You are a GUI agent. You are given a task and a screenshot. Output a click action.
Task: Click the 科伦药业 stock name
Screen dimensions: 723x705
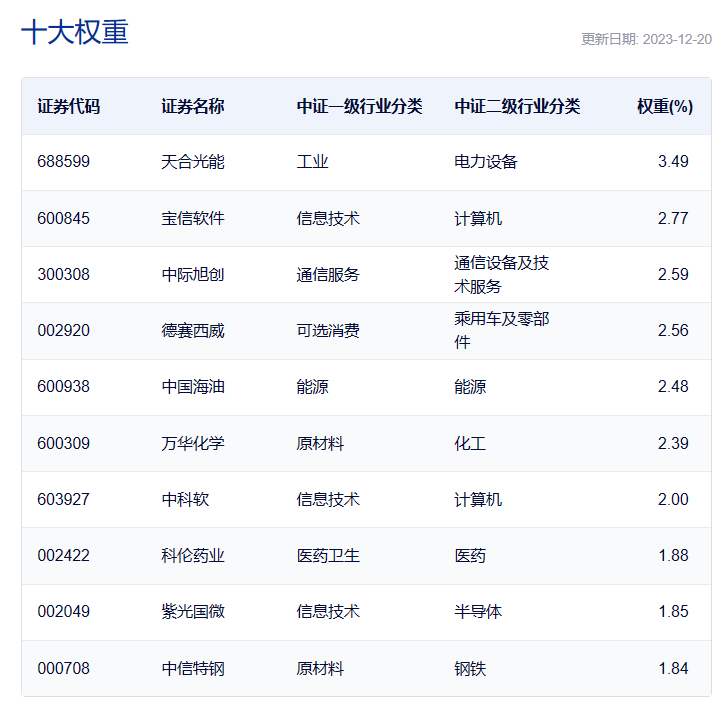click(x=193, y=555)
